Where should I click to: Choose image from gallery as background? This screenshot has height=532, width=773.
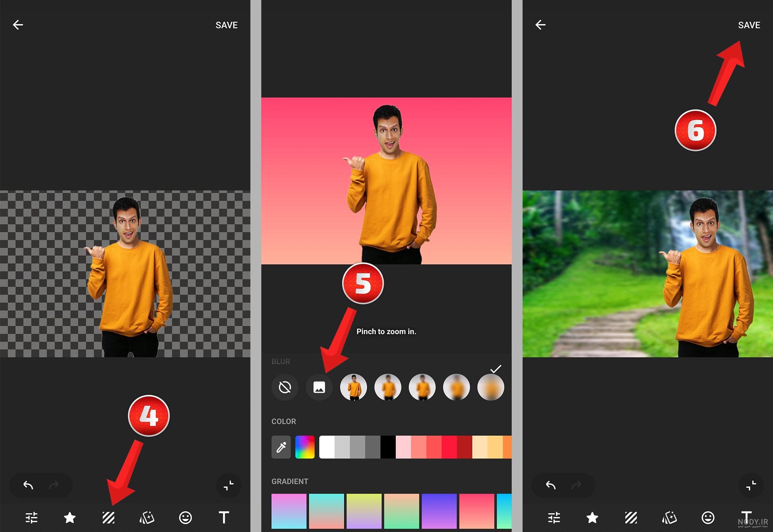tap(319, 387)
